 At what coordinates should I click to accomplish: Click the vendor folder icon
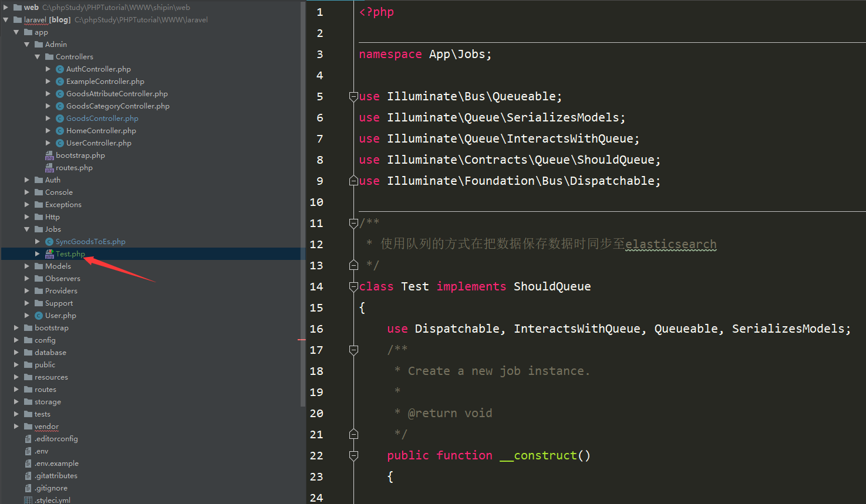[28, 427]
